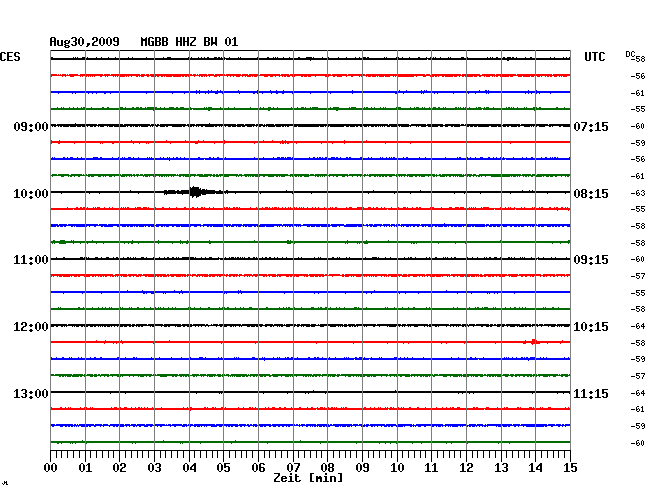Click the 07:15 UTC time label
Viewport: 650px width, 494px height.
(x=591, y=126)
